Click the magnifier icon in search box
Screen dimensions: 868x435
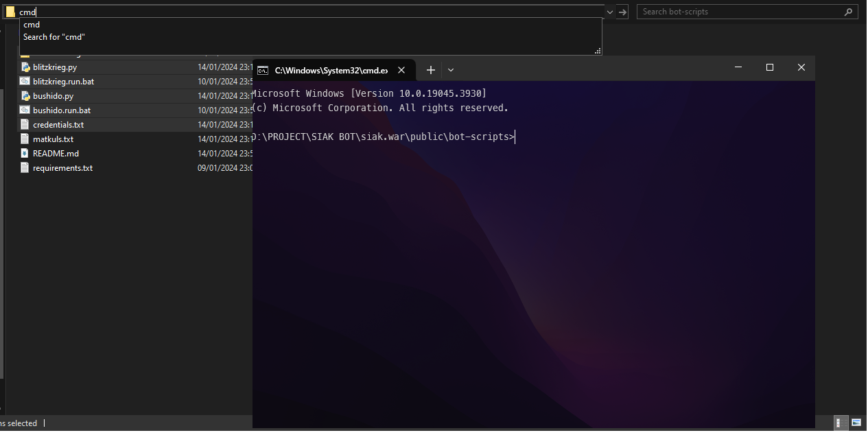849,12
